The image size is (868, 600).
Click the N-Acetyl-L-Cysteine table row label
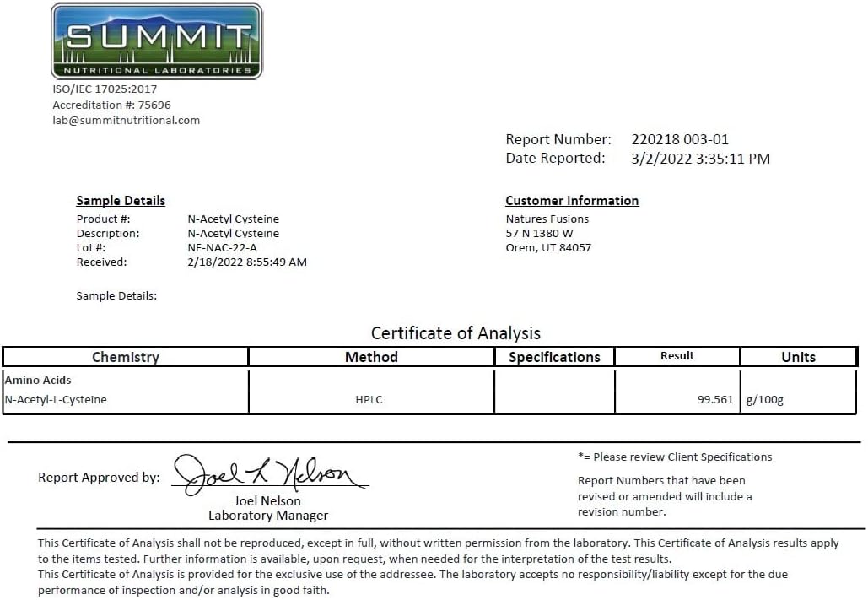56,400
